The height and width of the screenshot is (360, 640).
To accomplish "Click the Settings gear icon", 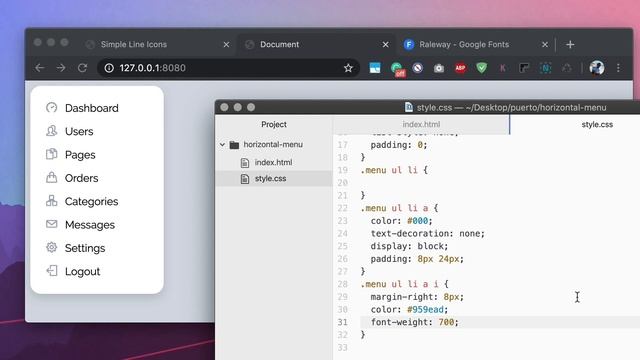I will 51,247.
